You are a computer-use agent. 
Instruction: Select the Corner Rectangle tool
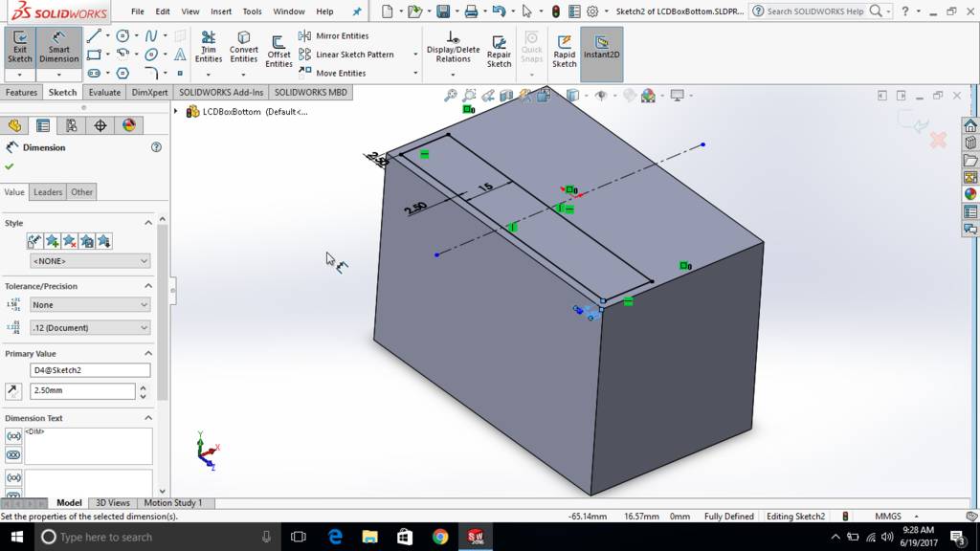[94, 55]
